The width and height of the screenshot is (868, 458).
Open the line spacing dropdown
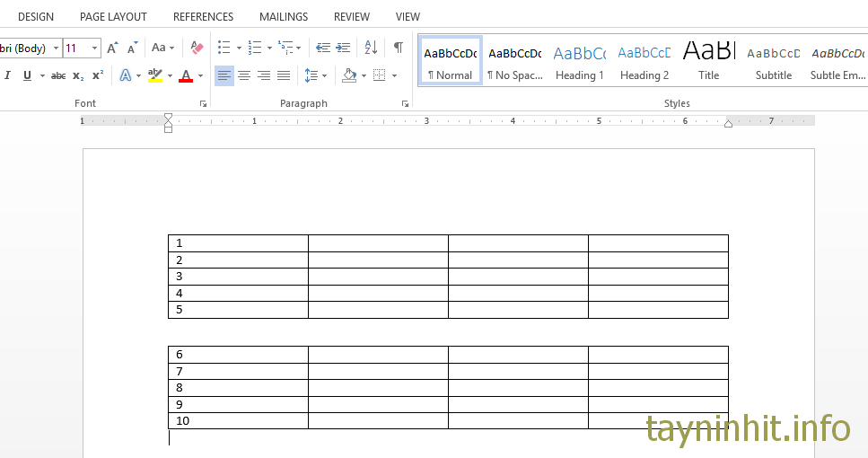(x=315, y=75)
